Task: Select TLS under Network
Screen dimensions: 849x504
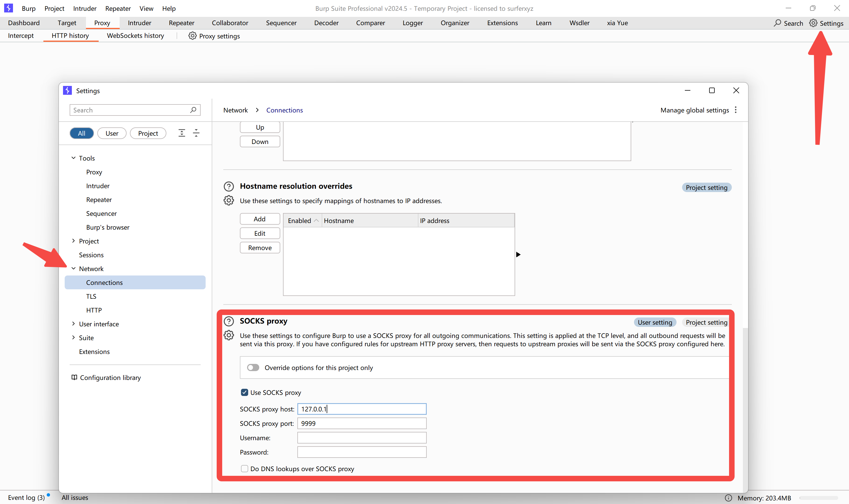Action: (91, 296)
